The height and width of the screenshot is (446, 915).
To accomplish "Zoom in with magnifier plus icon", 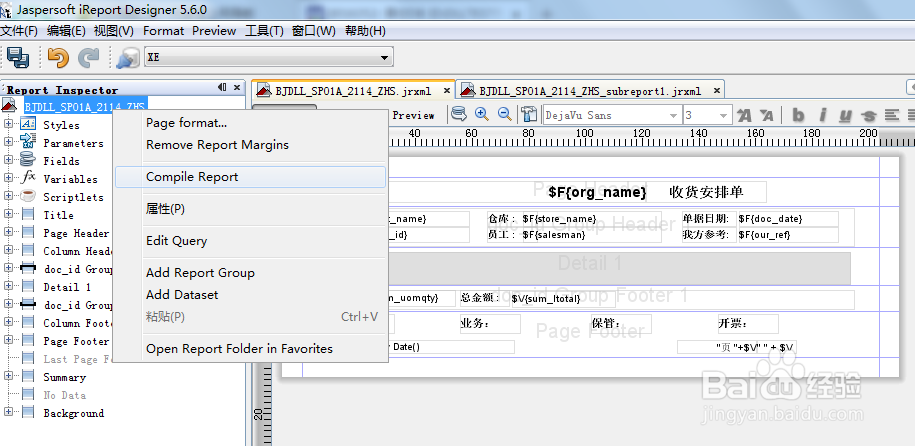I will (481, 114).
